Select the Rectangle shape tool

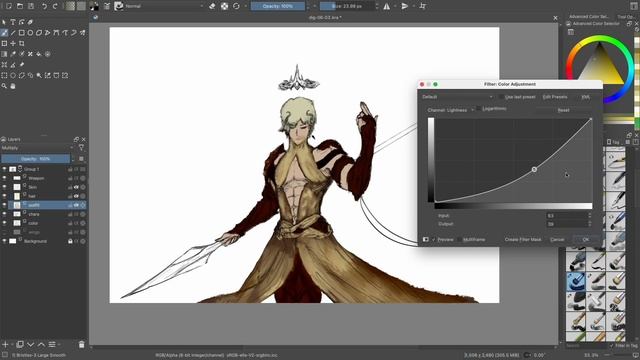click(x=22, y=33)
